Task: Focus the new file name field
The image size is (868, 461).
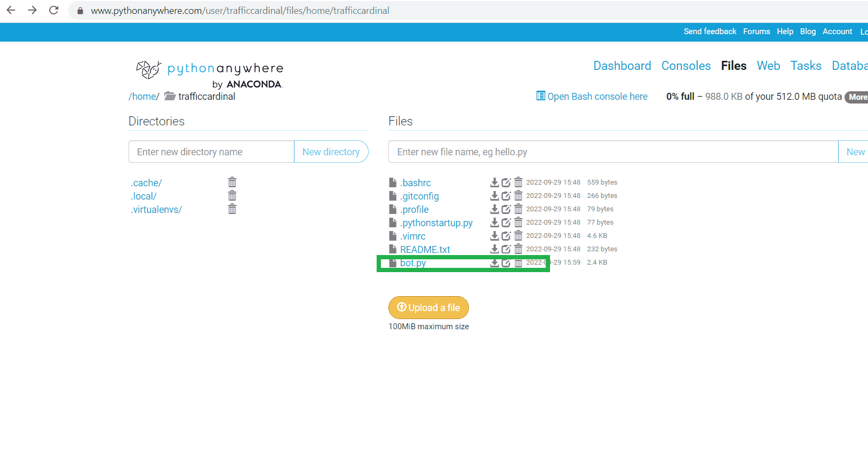Action: [x=614, y=152]
